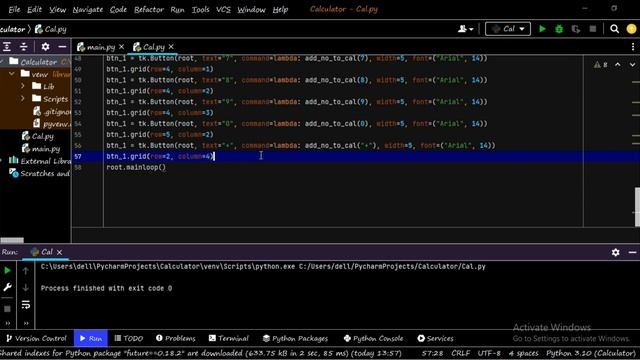Open the Edit menu
The width and height of the screenshot is (640, 360).
click(x=34, y=9)
